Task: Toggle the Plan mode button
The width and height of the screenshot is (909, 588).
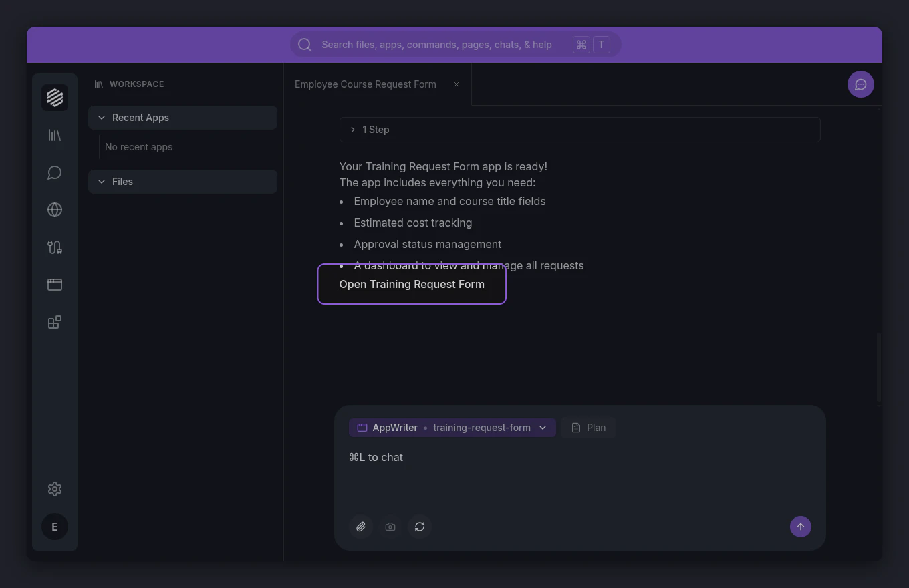Action: [589, 428]
